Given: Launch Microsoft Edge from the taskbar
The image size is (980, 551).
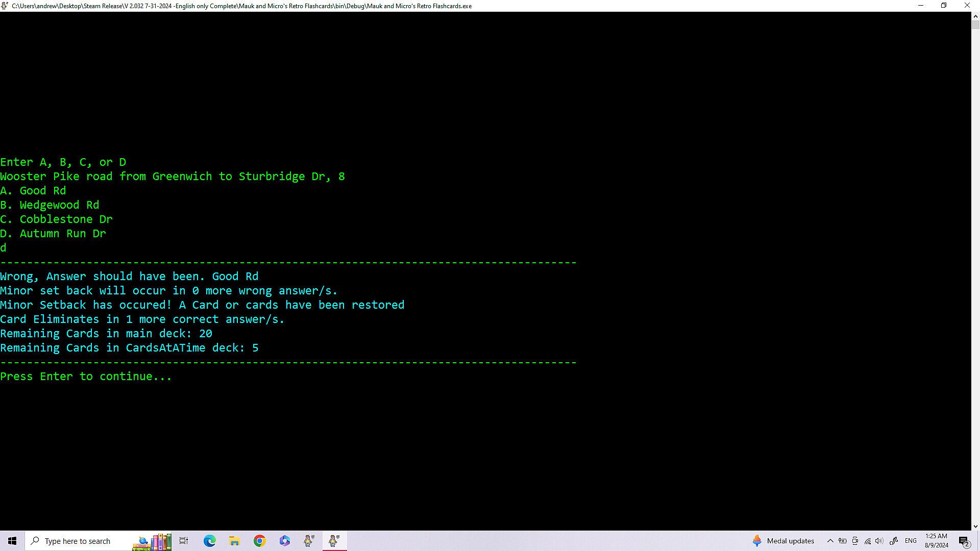Looking at the screenshot, I should coord(209,541).
